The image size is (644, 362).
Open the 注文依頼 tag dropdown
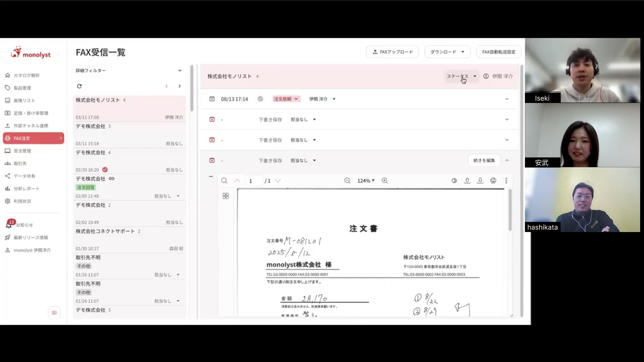(286, 99)
